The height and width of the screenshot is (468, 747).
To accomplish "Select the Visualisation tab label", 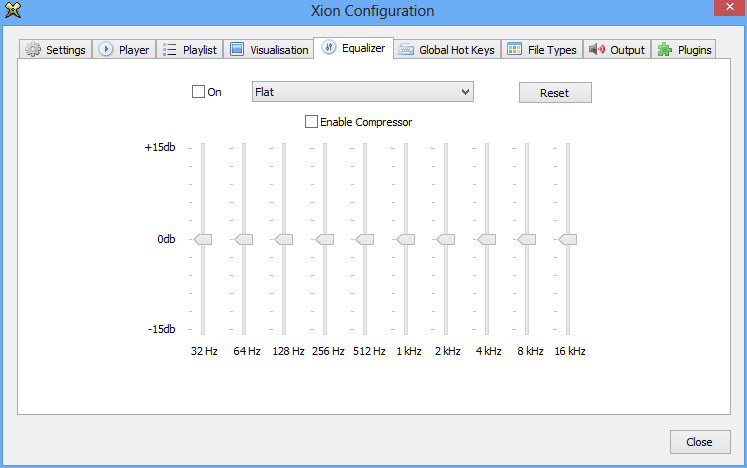I will [x=279, y=50].
